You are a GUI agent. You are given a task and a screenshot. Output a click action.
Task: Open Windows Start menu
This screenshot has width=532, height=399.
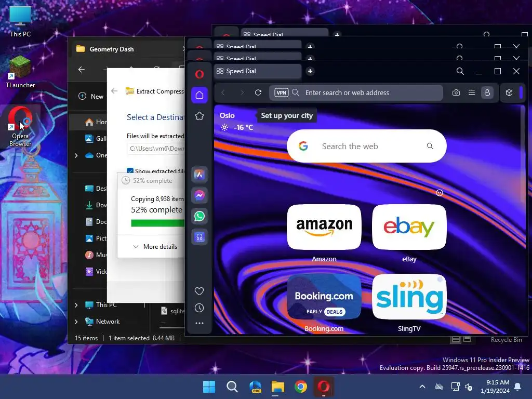tap(209, 387)
